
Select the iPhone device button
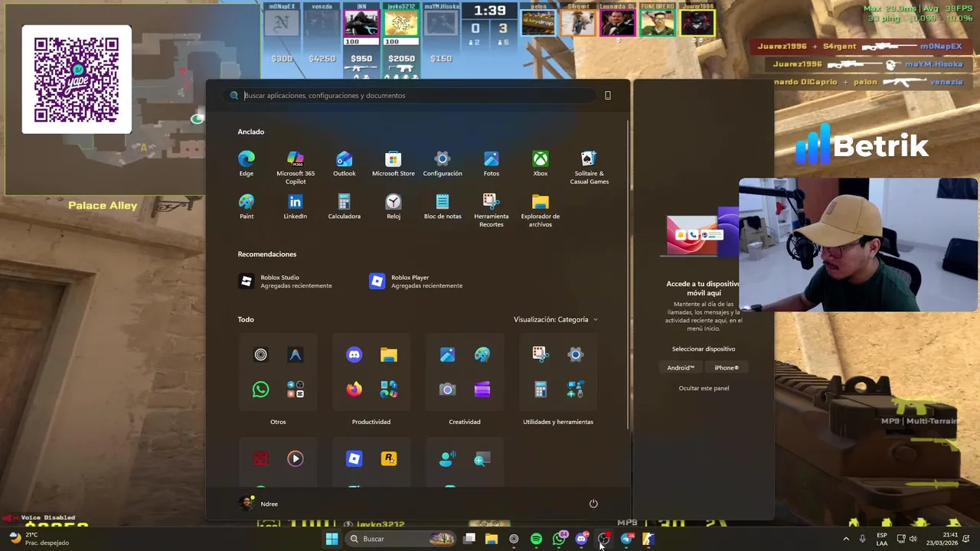click(x=727, y=367)
